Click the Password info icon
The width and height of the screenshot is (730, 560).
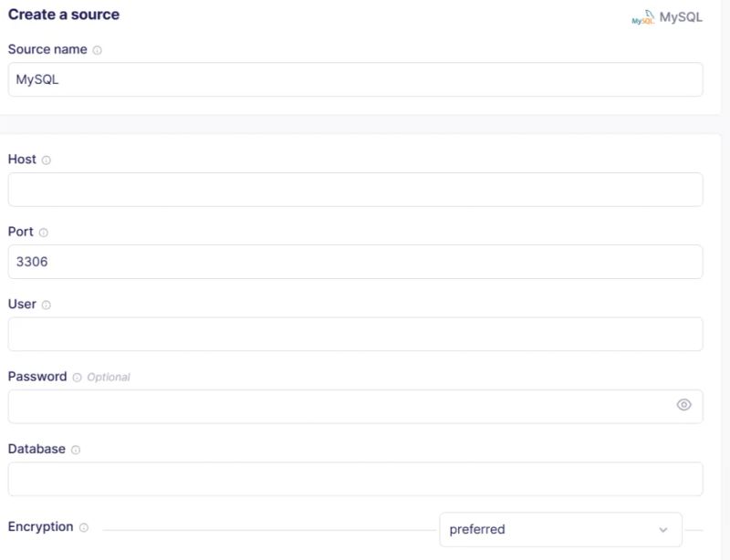(78, 378)
